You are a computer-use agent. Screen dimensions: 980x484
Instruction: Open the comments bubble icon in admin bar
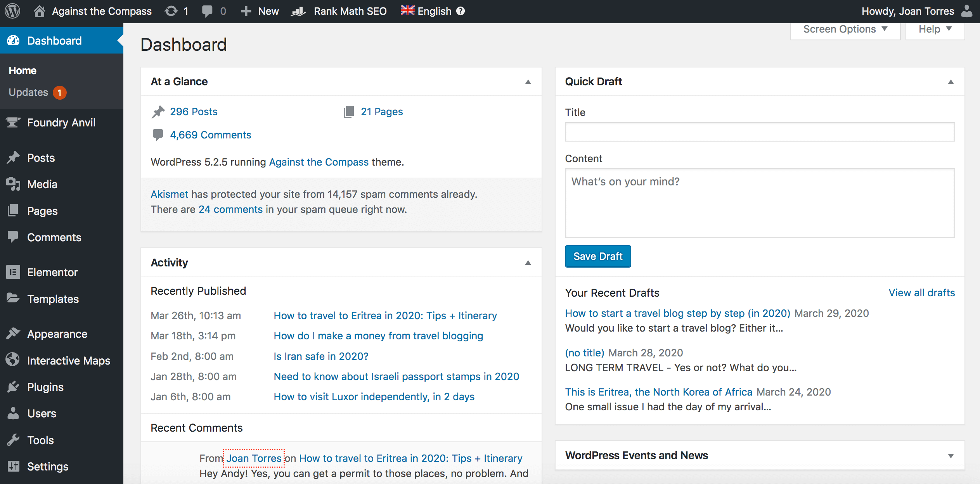pos(207,11)
